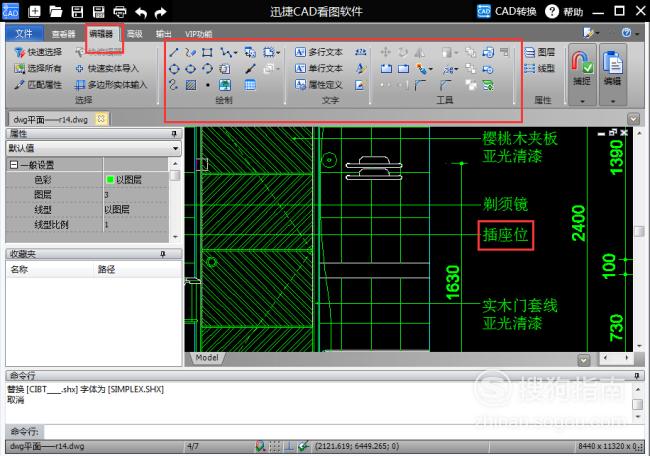Open the polyline tool dropdown arrow
Screen dimensions: 650x456
(x=236, y=53)
